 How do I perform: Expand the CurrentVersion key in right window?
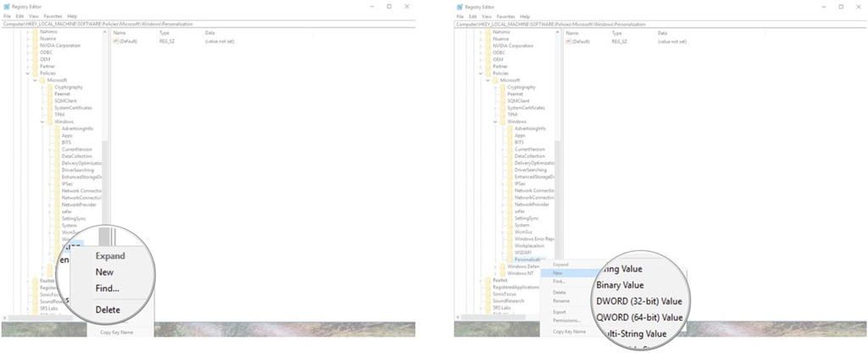(x=503, y=149)
